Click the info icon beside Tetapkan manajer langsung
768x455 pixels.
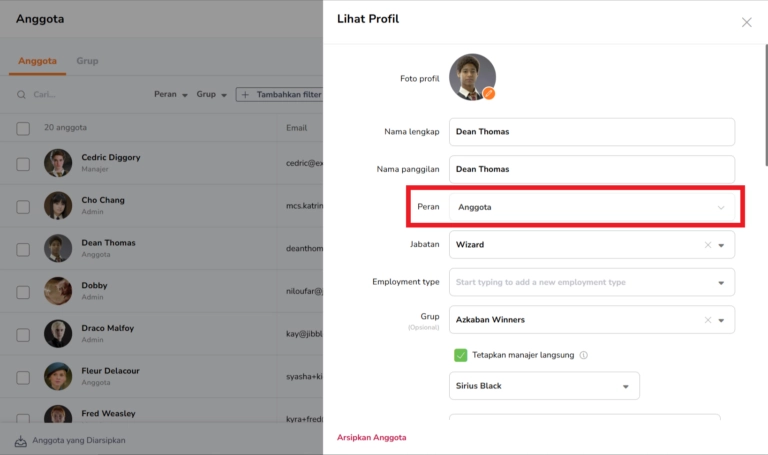point(584,355)
